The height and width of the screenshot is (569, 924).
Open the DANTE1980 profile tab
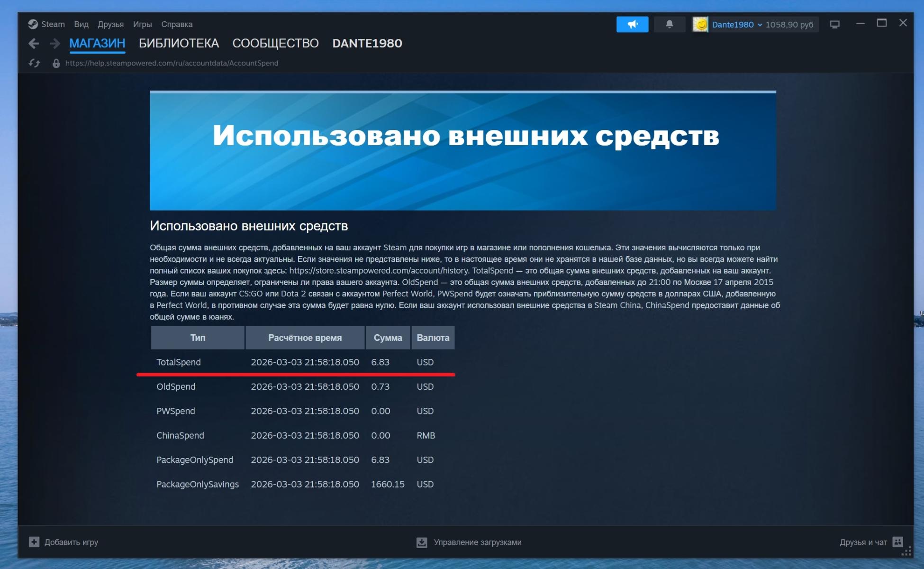[367, 43]
